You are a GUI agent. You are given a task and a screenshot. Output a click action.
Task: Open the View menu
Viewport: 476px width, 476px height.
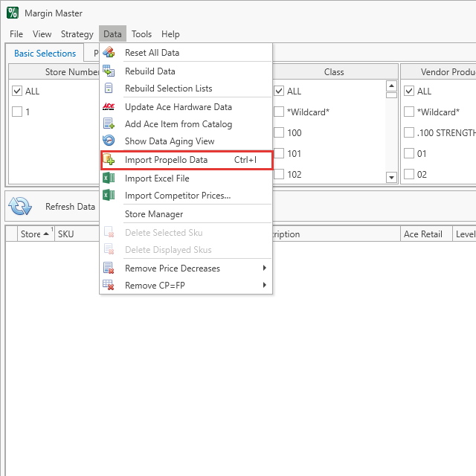click(x=42, y=34)
